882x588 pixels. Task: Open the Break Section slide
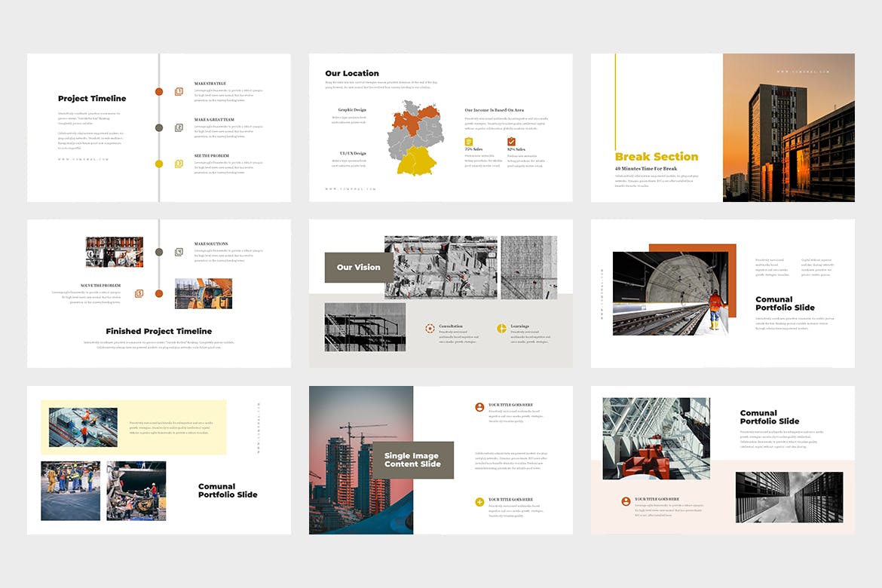click(656, 157)
